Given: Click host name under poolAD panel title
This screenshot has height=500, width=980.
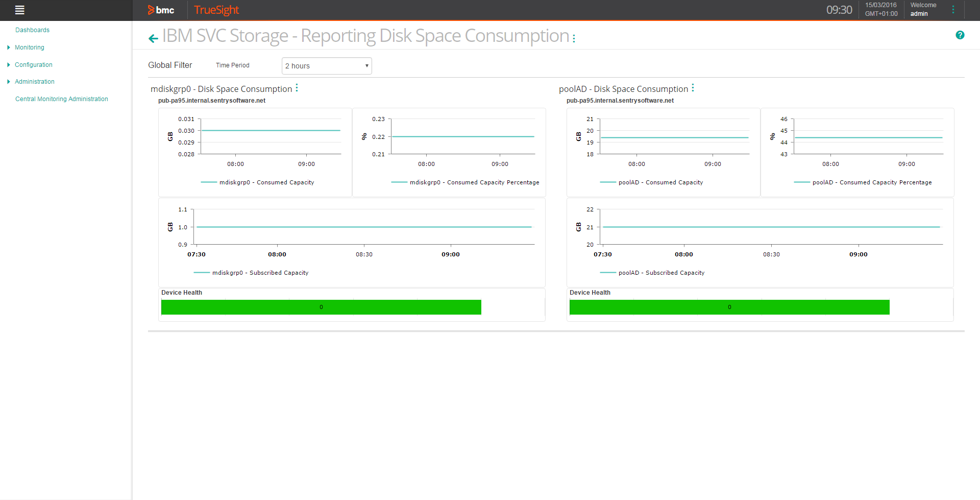Looking at the screenshot, I should [x=620, y=101].
